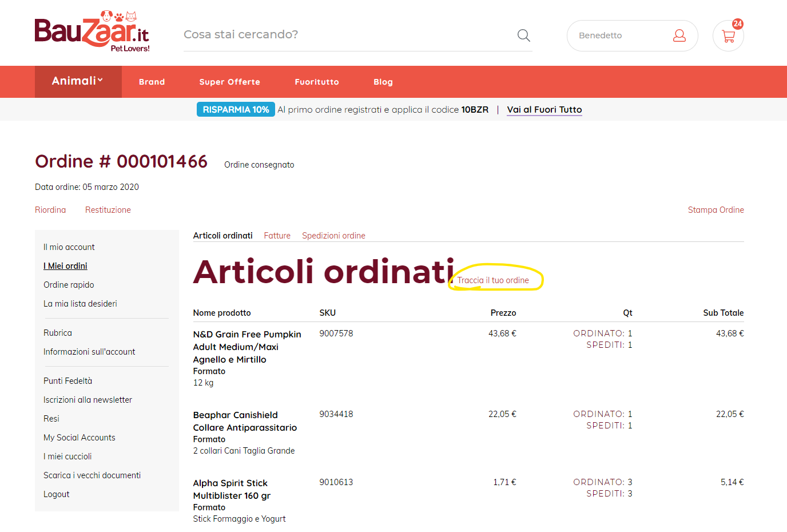Open the Blog page
Image resolution: width=787 pixels, height=532 pixels.
(383, 82)
